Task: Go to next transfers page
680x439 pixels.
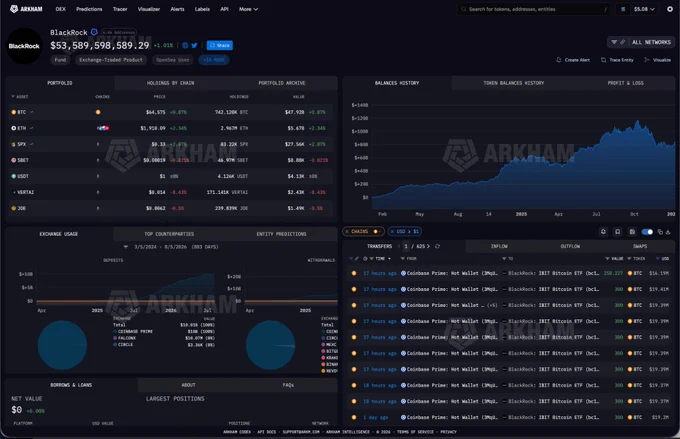Action: pyautogui.click(x=428, y=246)
